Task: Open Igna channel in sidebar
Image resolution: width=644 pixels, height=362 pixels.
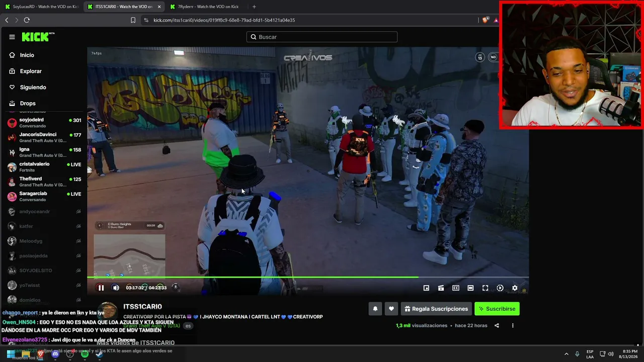Action: click(43, 152)
